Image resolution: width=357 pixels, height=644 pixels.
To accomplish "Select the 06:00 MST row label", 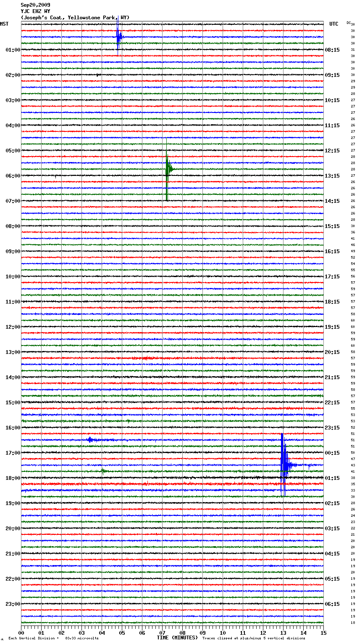I will click(x=13, y=176).
